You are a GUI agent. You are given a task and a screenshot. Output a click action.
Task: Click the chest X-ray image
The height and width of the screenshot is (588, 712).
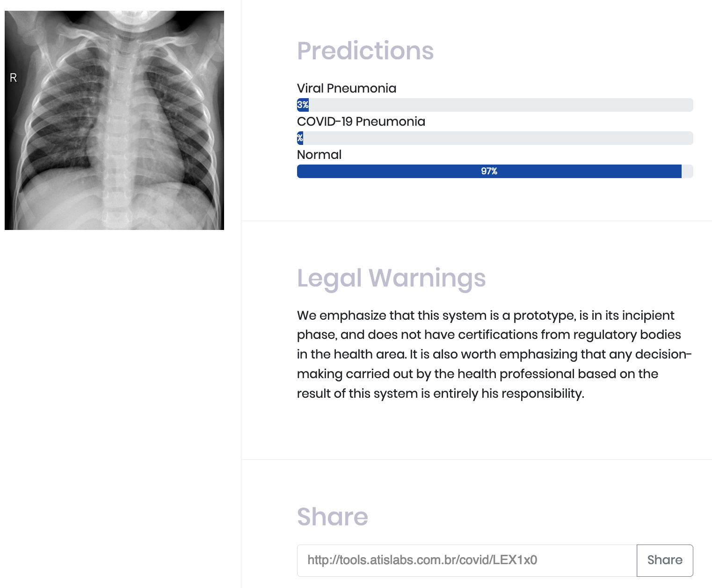114,120
